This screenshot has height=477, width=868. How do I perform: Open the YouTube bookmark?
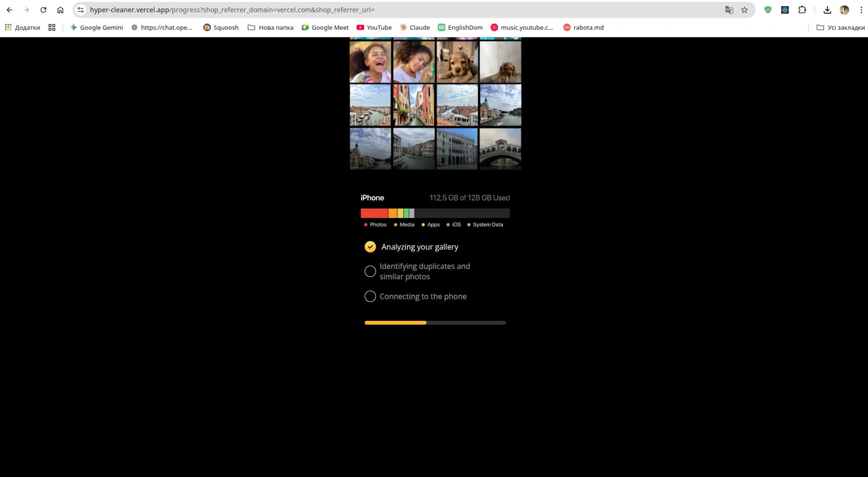[374, 27]
